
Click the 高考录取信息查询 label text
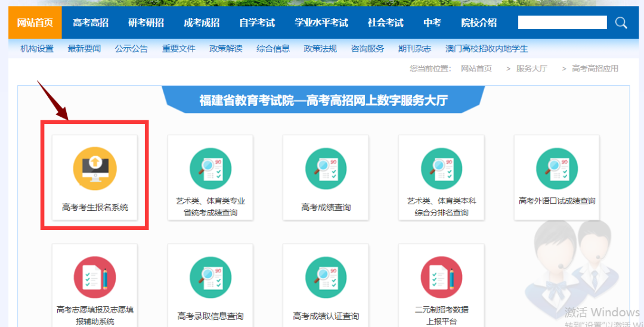tap(210, 316)
